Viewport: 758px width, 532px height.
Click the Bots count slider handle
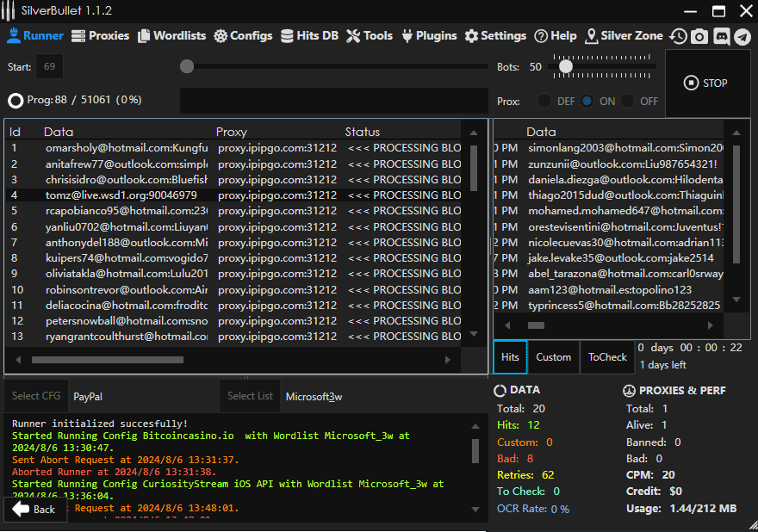[x=566, y=66]
